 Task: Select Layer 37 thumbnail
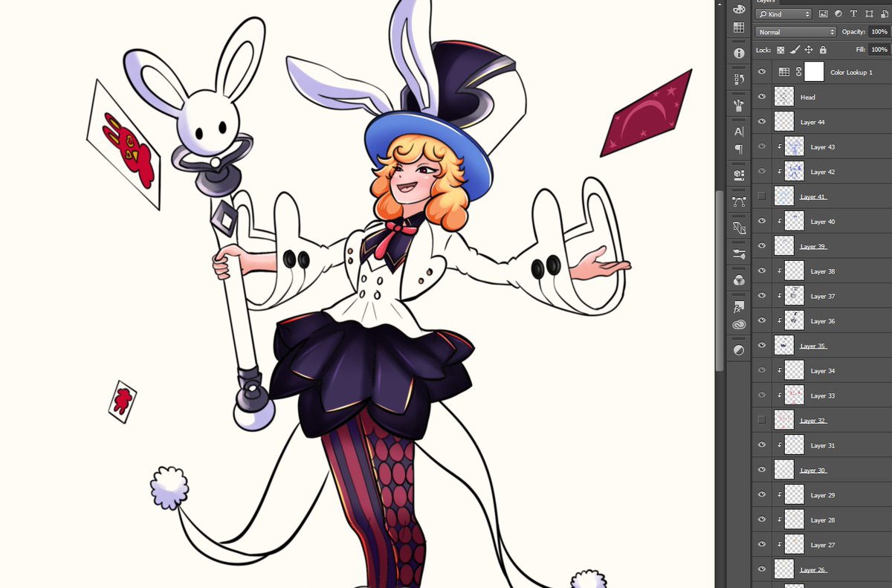tap(795, 296)
